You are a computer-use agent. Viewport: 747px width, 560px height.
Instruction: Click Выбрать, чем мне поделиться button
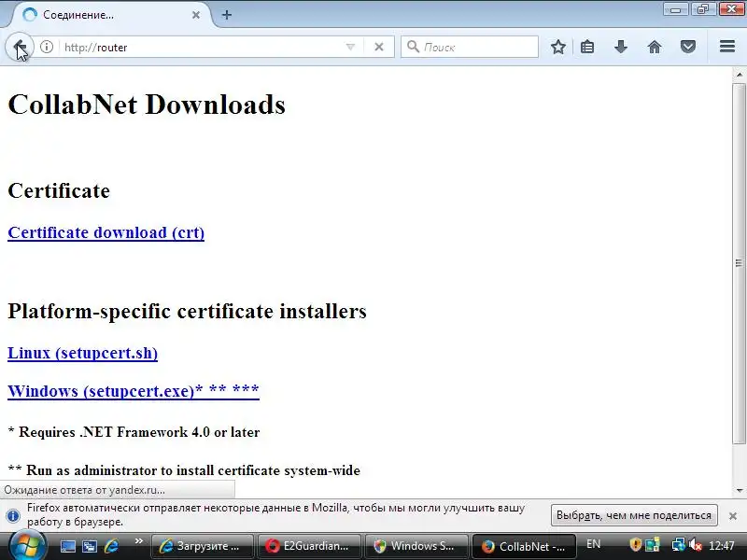(x=634, y=515)
